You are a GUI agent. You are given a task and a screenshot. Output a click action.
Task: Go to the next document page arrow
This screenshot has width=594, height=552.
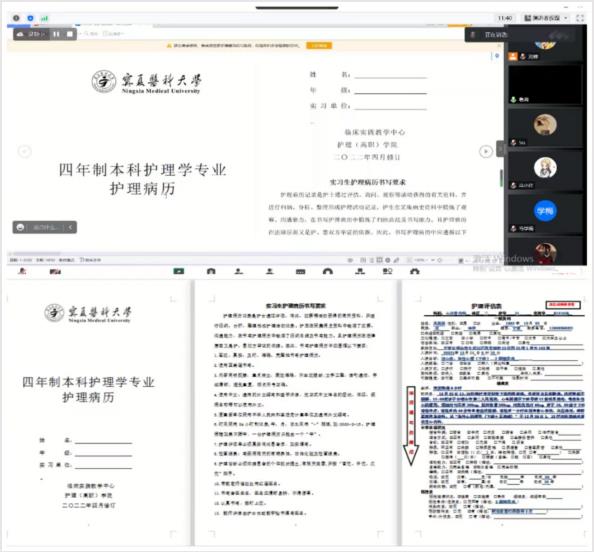click(x=486, y=152)
